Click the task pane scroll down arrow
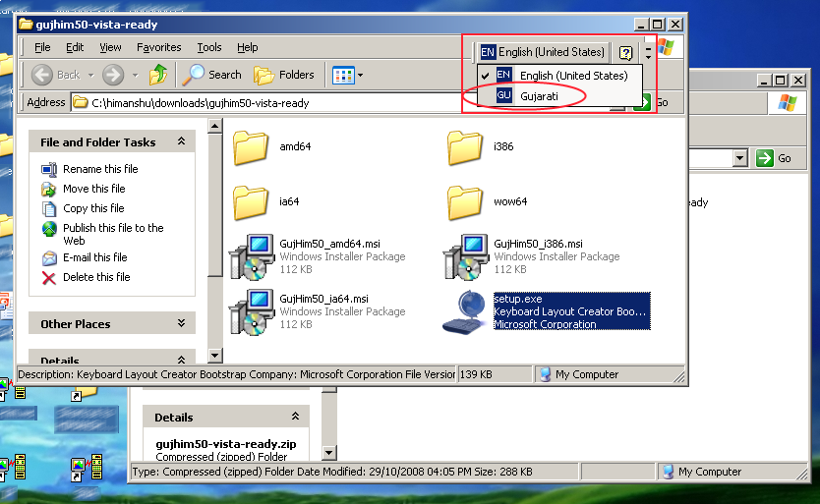The image size is (820, 504). point(215,356)
